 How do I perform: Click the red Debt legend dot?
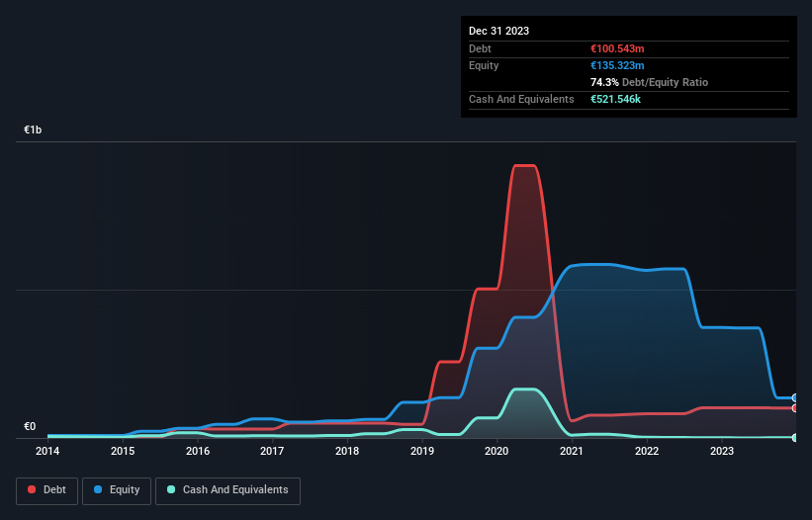[32, 489]
